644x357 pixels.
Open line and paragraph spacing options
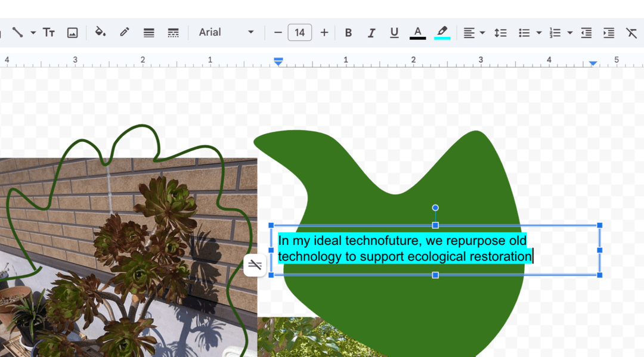(x=500, y=33)
